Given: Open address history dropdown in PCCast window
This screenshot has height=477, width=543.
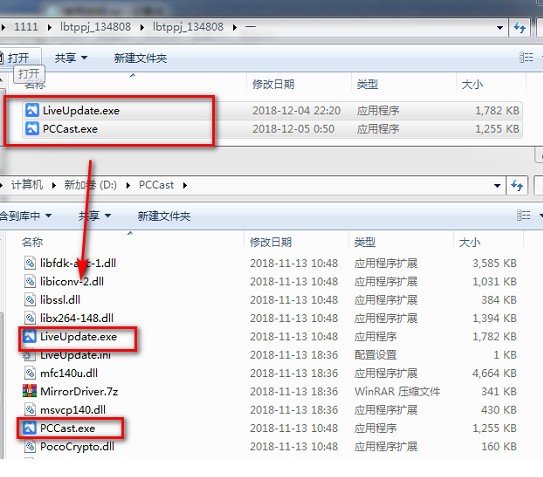Looking at the screenshot, I should click(x=497, y=186).
